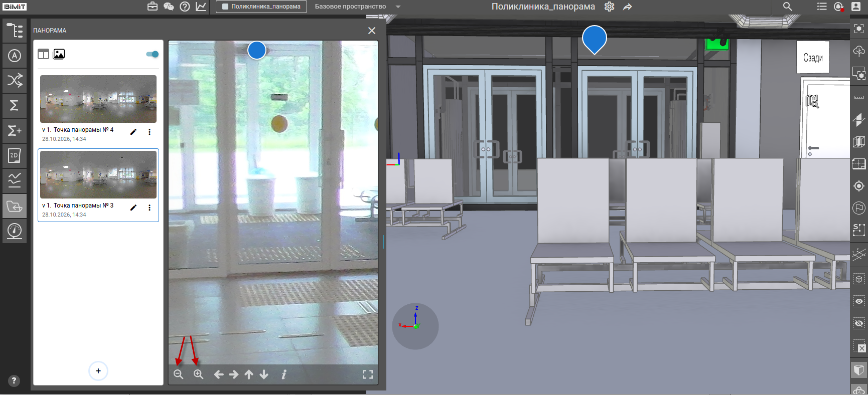The height and width of the screenshot is (395, 868).
Task: Open notifications bell icon
Action: 838,7
